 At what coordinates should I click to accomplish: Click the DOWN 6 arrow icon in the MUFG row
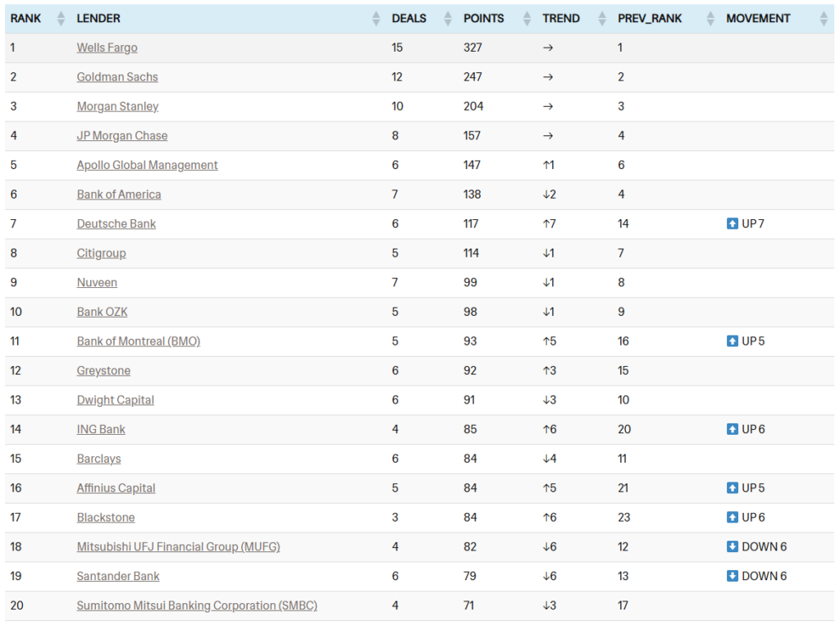(733, 547)
